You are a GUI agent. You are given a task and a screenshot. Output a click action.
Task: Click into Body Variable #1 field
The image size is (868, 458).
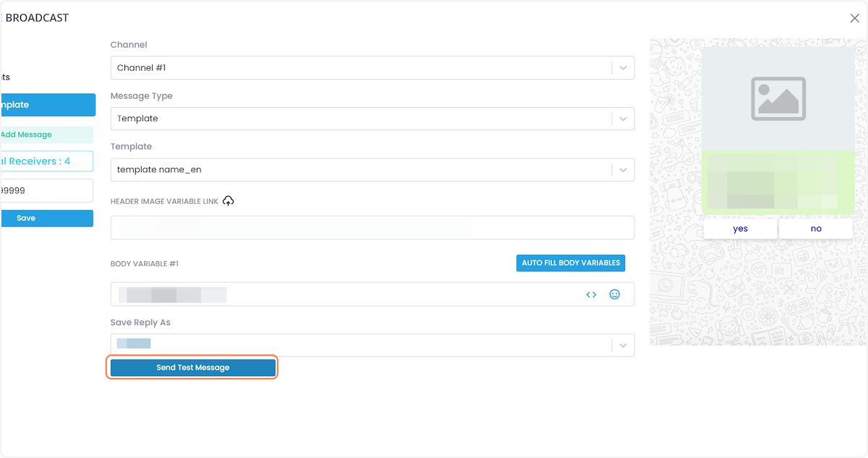[x=347, y=294]
